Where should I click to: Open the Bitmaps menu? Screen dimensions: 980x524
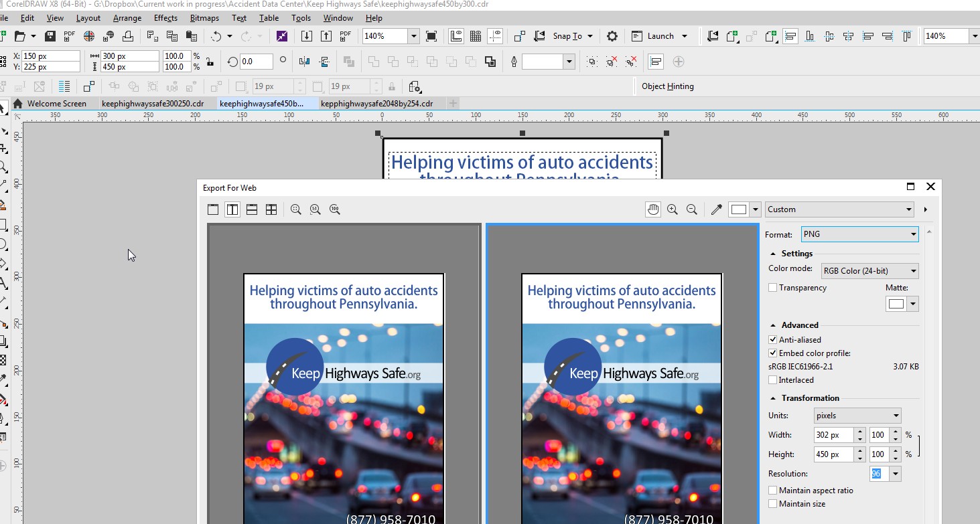(204, 18)
